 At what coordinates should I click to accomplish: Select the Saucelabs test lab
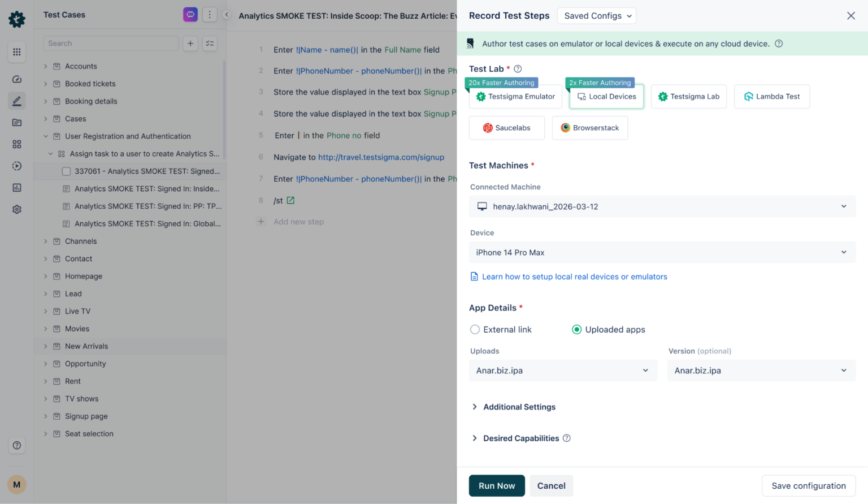507,128
